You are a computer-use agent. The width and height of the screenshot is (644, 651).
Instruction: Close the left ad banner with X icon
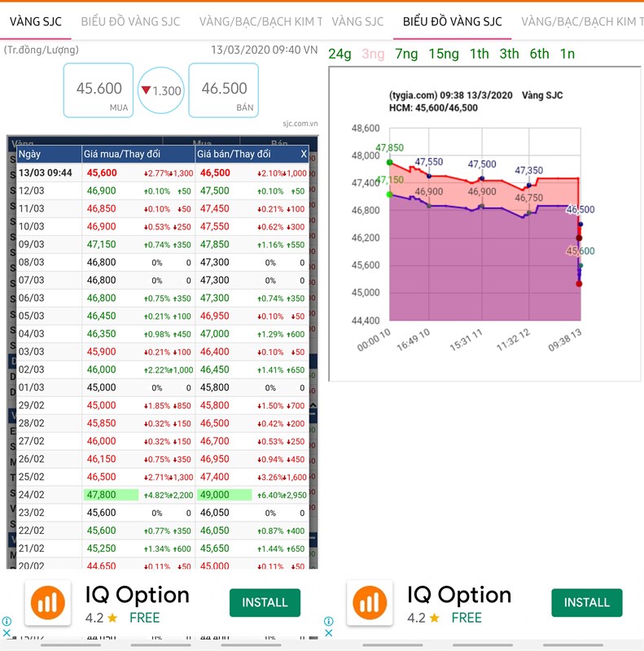[7, 633]
